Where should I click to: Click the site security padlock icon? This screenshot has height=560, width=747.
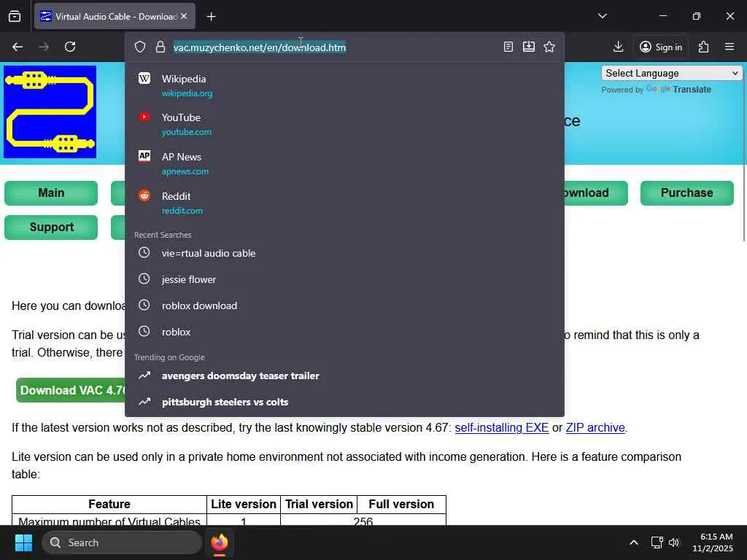160,47
